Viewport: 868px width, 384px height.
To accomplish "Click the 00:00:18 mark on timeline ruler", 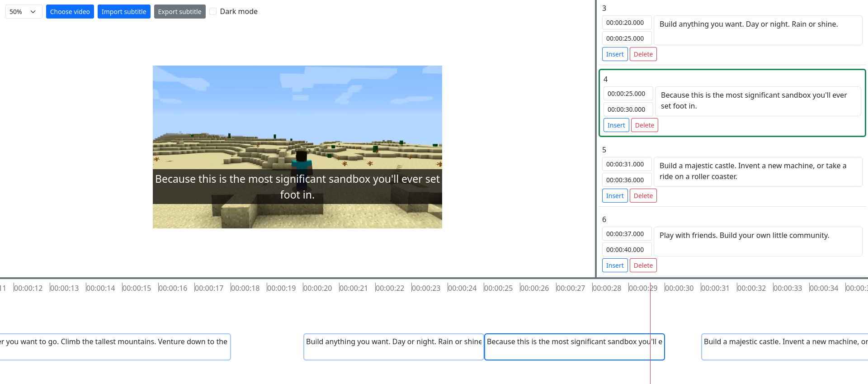I will [245, 288].
